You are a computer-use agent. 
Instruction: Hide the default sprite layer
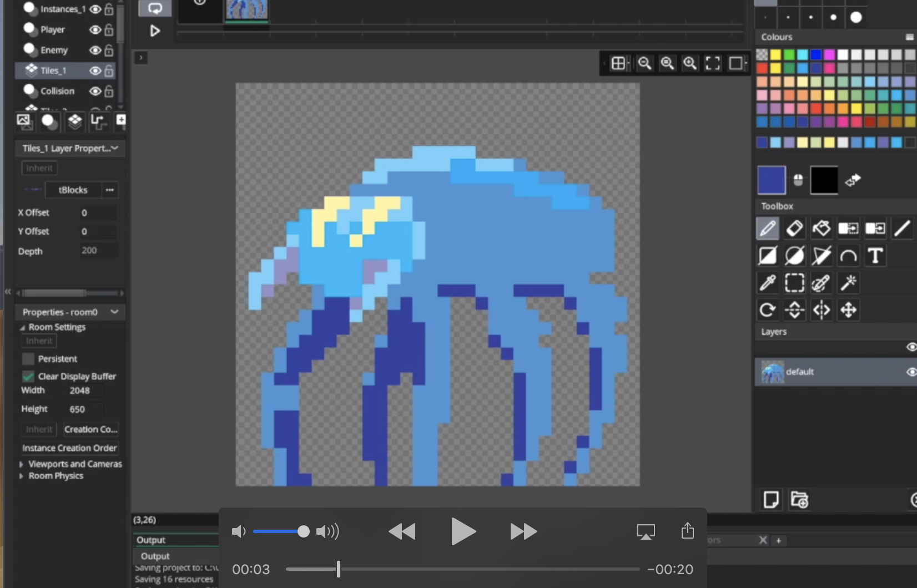coord(911,372)
